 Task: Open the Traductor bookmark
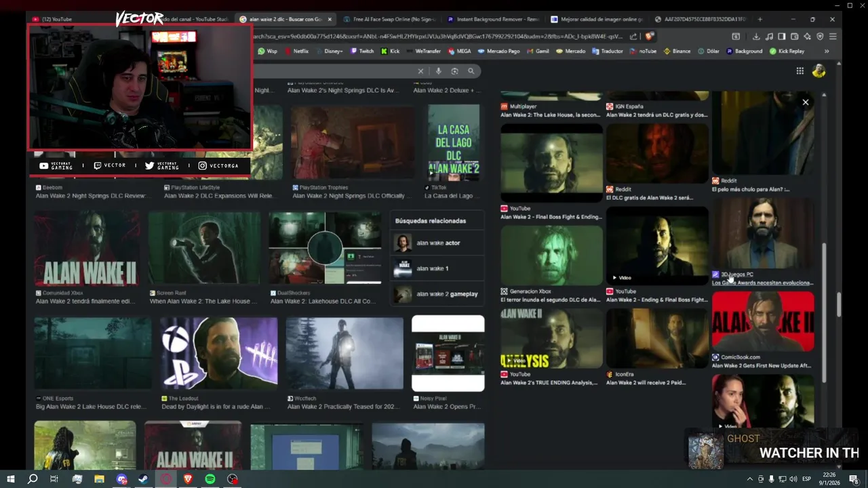(x=606, y=51)
